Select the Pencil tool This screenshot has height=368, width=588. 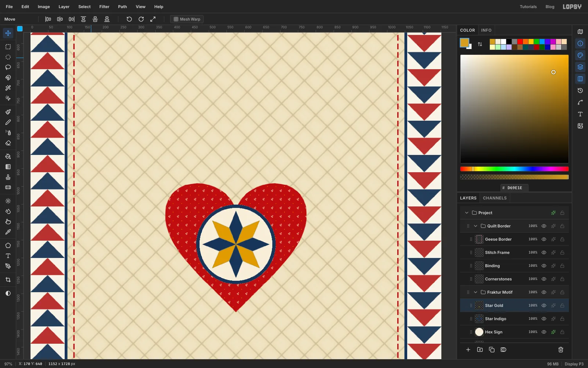8,122
